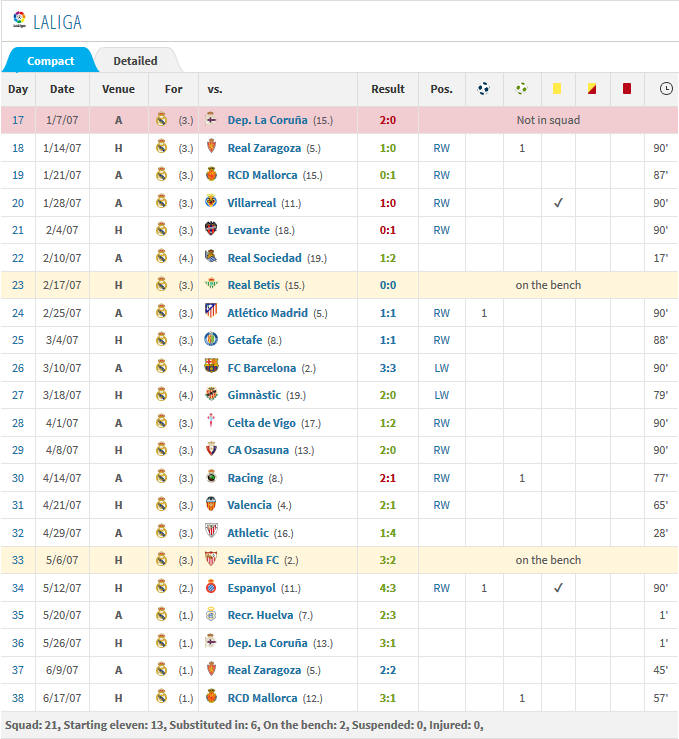Click the Venue column header

[118, 89]
